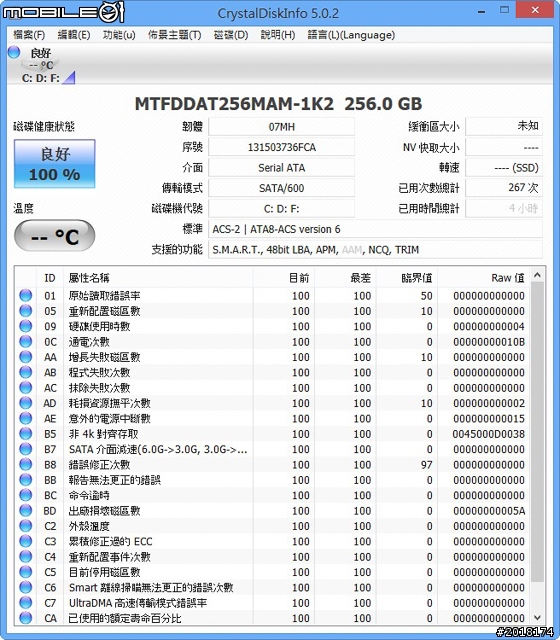Minimize the CrystalDiskInfo window
Viewport: 560px width, 640px height.
click(482, 12)
